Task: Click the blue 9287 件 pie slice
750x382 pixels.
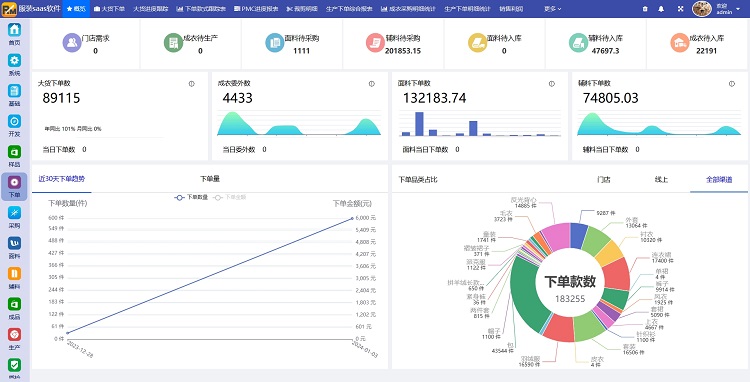Action: [x=579, y=235]
